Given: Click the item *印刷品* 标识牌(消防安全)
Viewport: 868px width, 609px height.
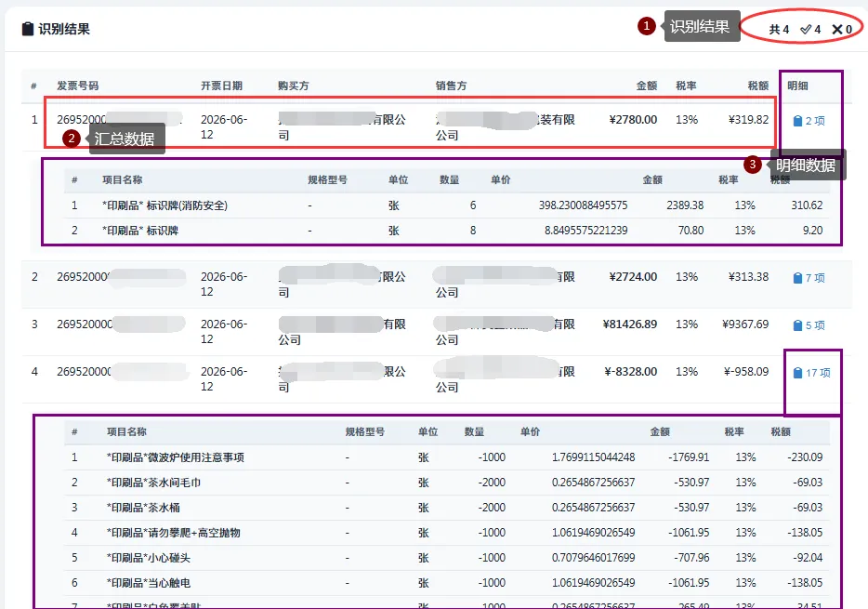Looking at the screenshot, I should pyautogui.click(x=165, y=205).
